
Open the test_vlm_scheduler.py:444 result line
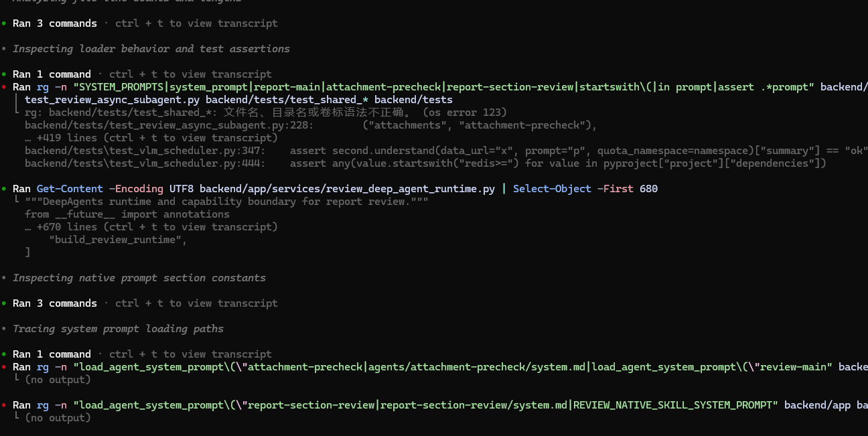[x=426, y=163]
